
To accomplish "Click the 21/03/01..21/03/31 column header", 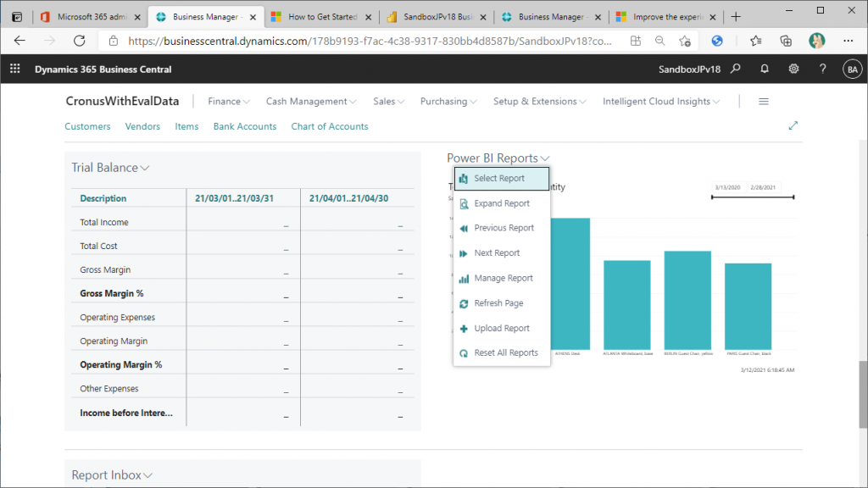I will point(234,198).
